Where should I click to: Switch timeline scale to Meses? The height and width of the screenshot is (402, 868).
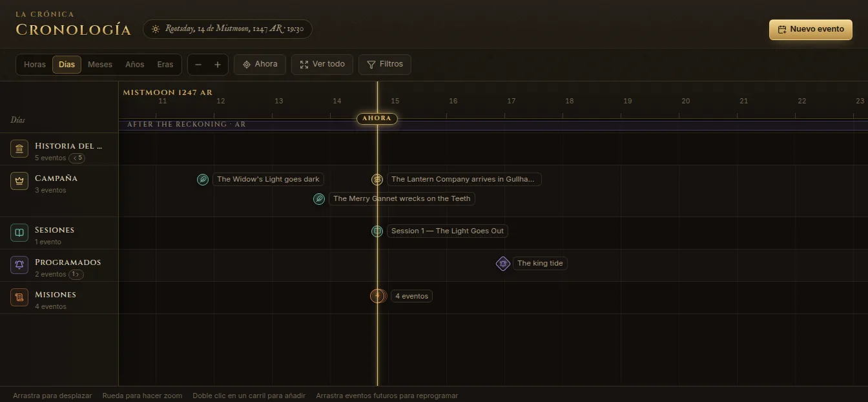(100, 65)
